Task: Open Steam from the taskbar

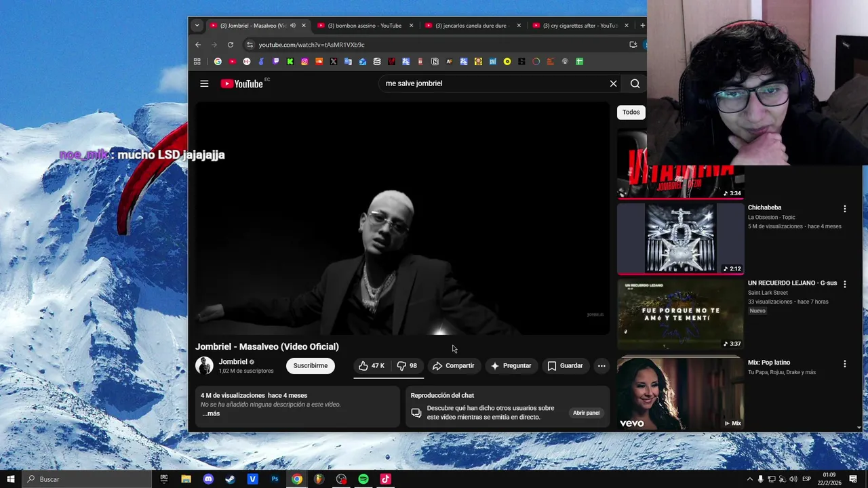Action: [231, 479]
